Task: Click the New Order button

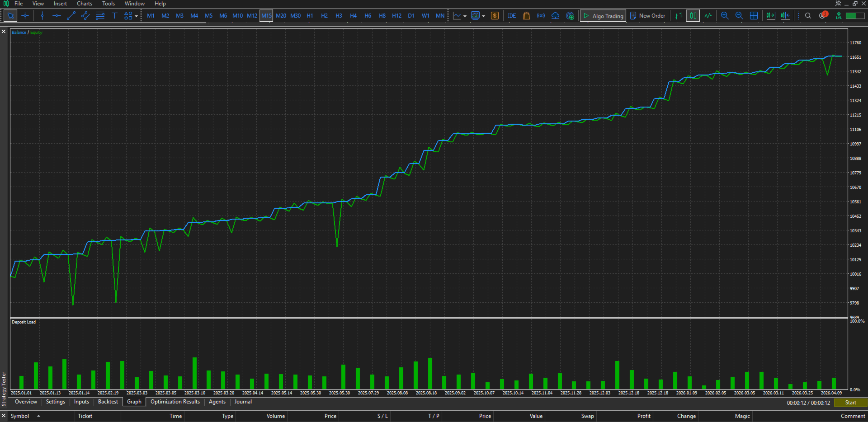Action: pos(647,16)
